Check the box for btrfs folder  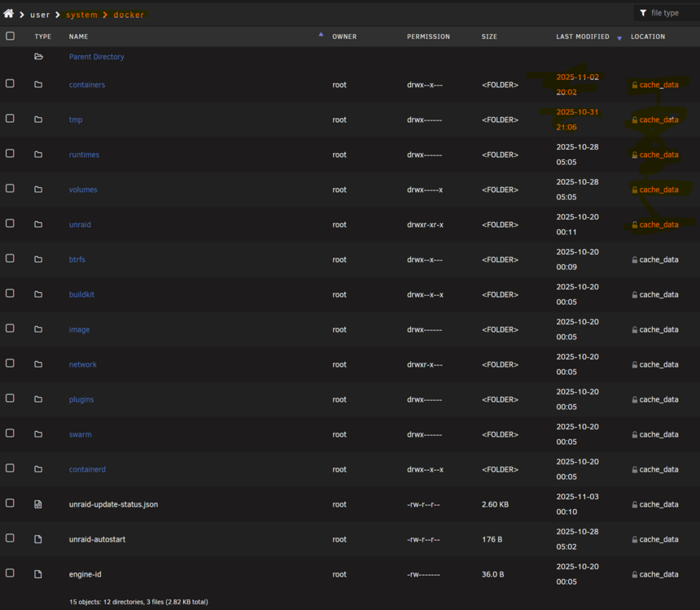tap(10, 259)
